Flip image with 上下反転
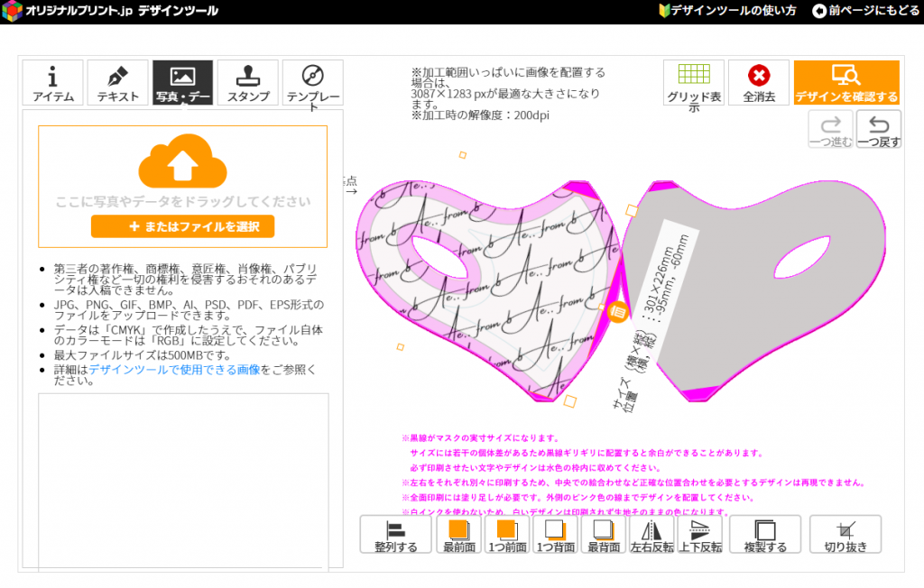 click(x=700, y=535)
